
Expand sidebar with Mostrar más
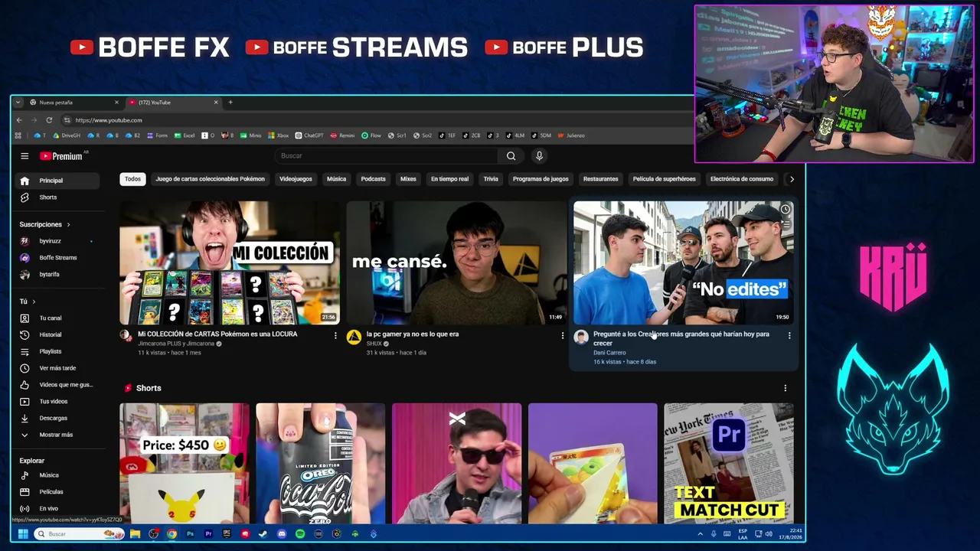(57, 435)
